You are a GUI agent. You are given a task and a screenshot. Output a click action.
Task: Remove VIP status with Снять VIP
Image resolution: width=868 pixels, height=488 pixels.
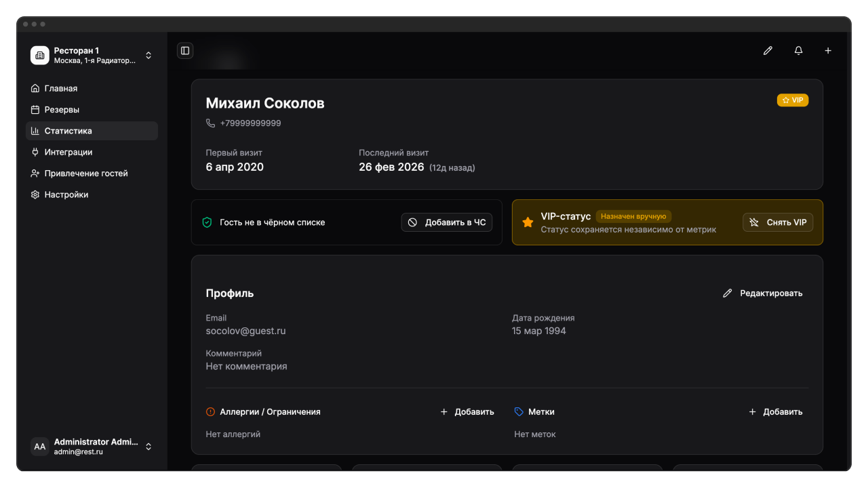(x=778, y=222)
